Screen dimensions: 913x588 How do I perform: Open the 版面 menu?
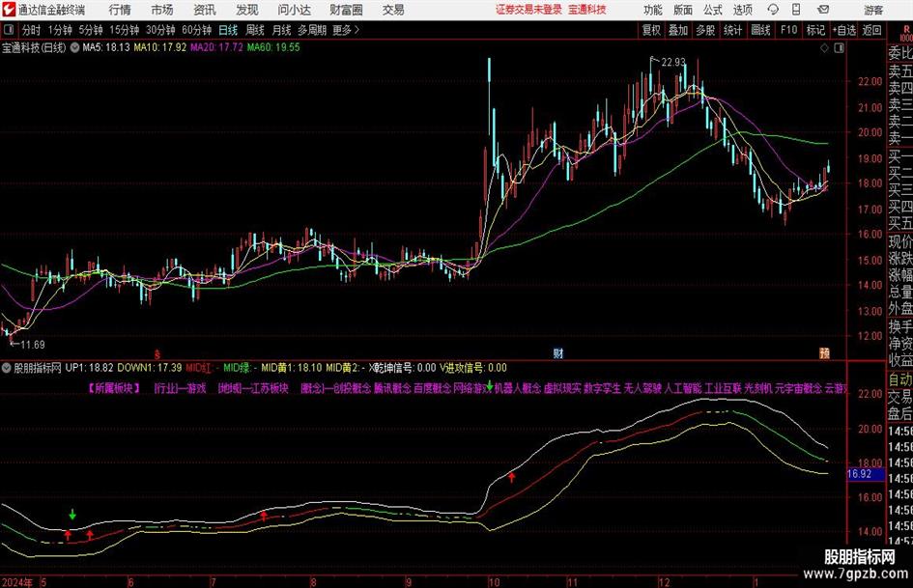tap(682, 10)
